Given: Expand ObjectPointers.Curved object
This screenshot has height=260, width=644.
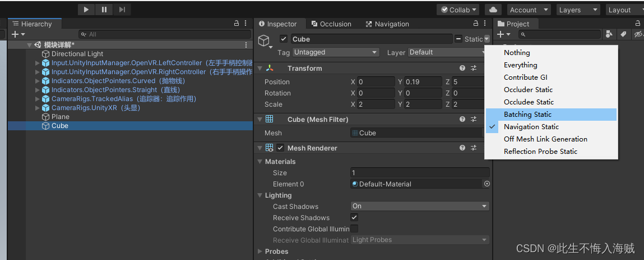Looking at the screenshot, I should pos(38,81).
